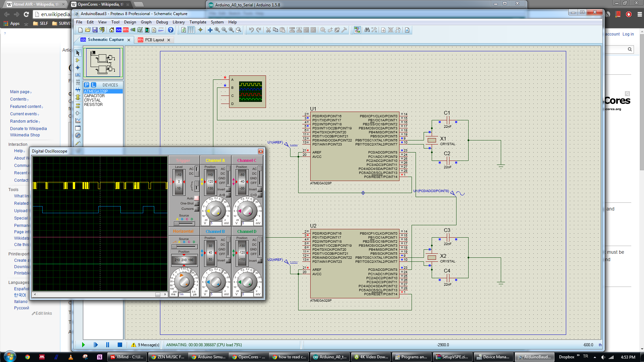Click the Cut scissors icon
The height and width of the screenshot is (362, 644).
tap(268, 30)
